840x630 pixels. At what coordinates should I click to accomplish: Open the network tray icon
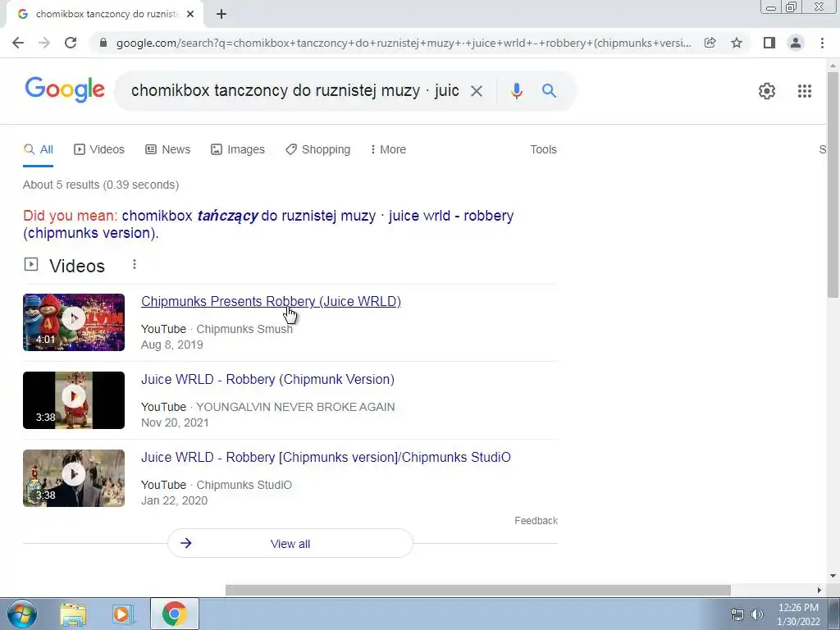coord(737,614)
